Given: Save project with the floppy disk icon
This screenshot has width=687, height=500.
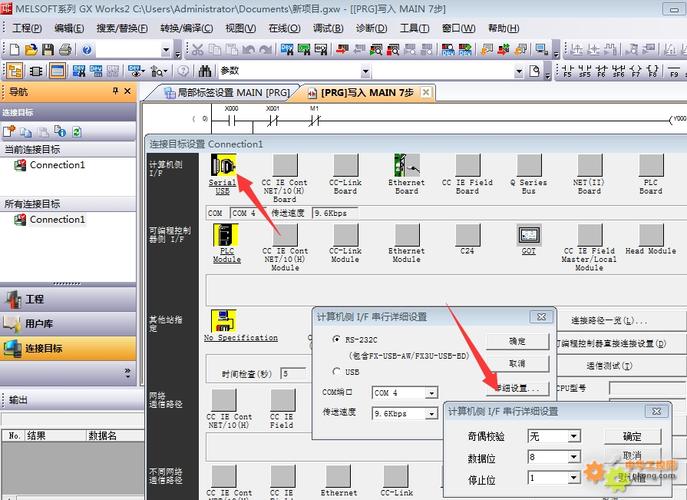Looking at the screenshot, I should point(47,50).
